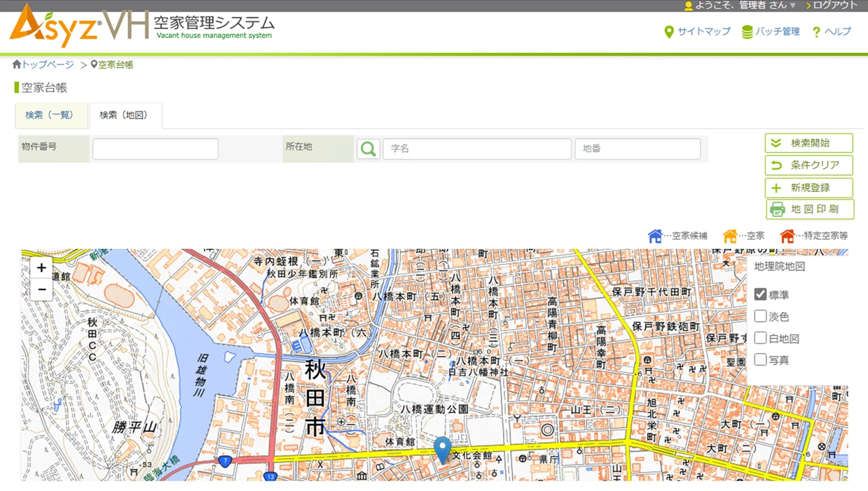Click the blue map marker pin
This screenshot has height=491, width=868.
click(x=443, y=450)
